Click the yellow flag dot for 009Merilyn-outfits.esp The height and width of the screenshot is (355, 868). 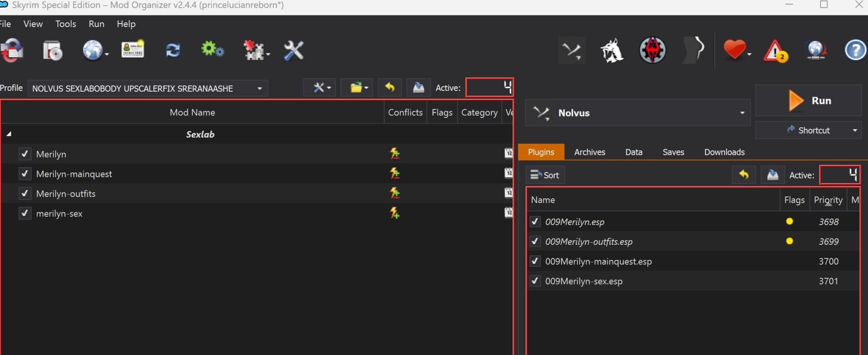point(789,241)
